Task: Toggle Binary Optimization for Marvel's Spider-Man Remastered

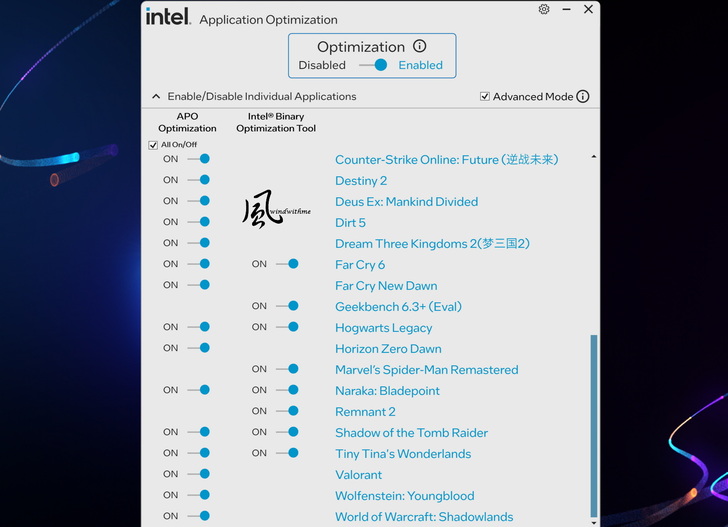Action: [287, 369]
